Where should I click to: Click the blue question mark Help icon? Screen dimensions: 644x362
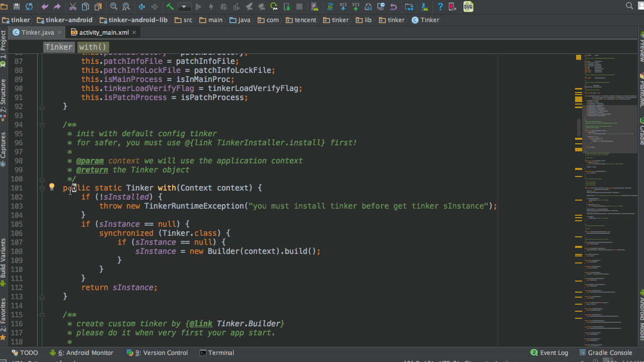pyautogui.click(x=440, y=7)
